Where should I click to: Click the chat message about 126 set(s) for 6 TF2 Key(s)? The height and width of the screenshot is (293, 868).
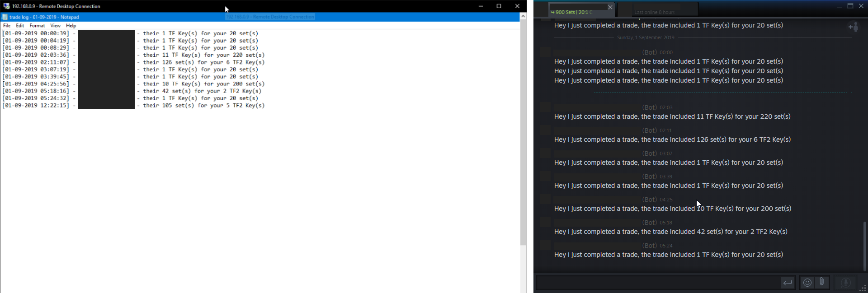pyautogui.click(x=672, y=140)
